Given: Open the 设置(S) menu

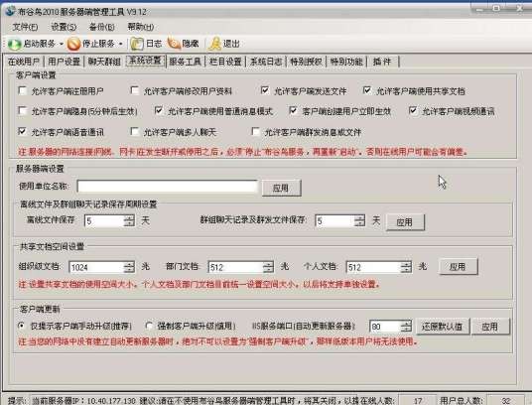Looking at the screenshot, I should pos(64,27).
